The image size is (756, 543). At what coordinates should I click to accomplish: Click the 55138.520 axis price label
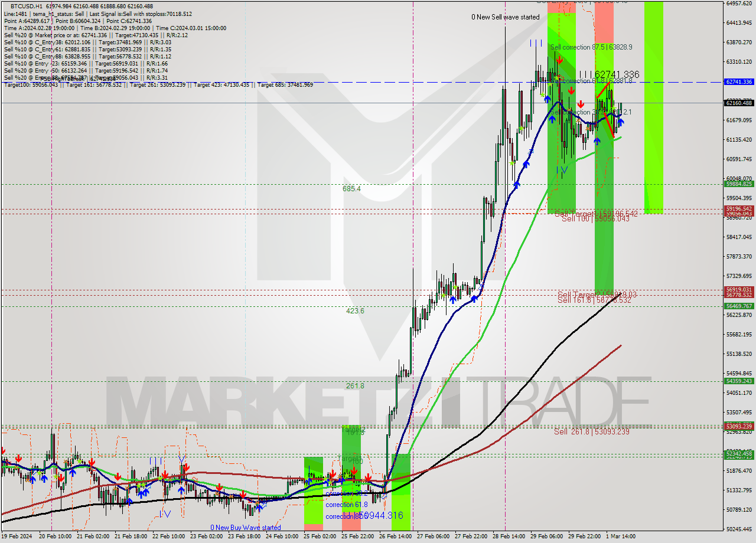(739, 354)
